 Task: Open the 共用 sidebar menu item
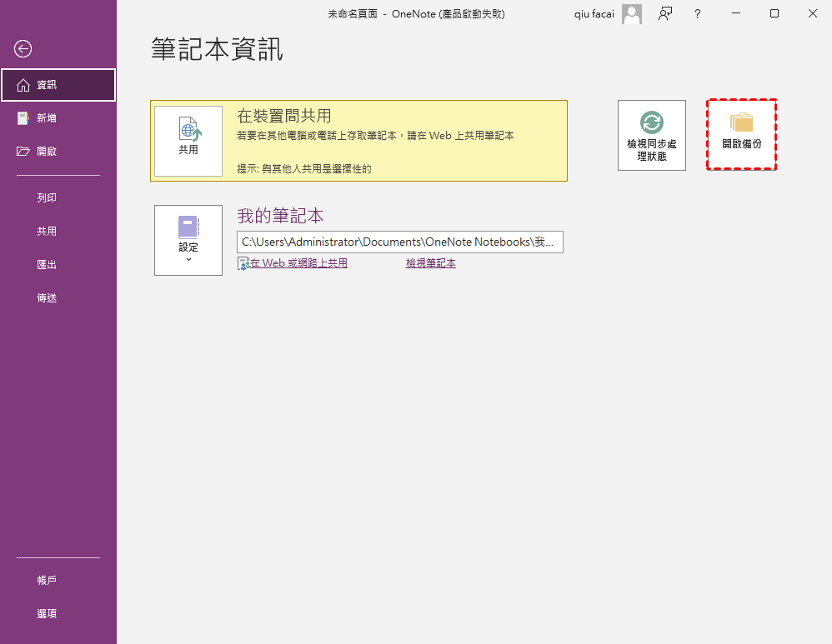tap(58, 232)
